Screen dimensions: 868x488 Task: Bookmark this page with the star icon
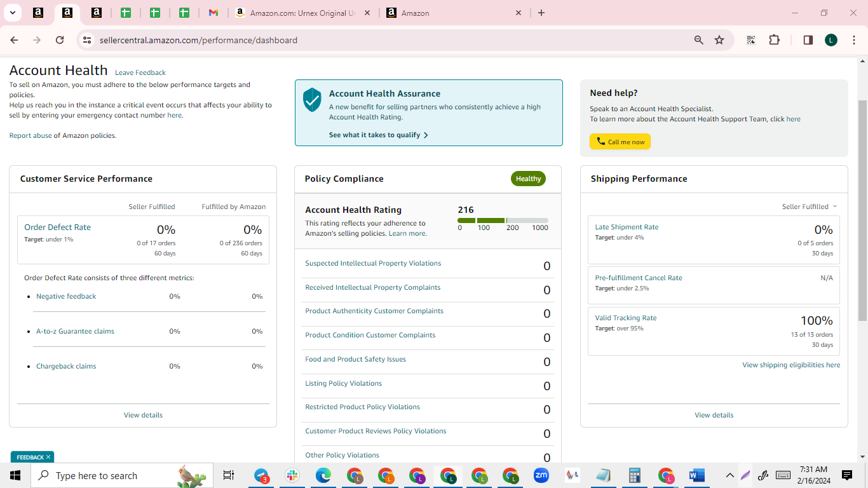click(x=719, y=40)
